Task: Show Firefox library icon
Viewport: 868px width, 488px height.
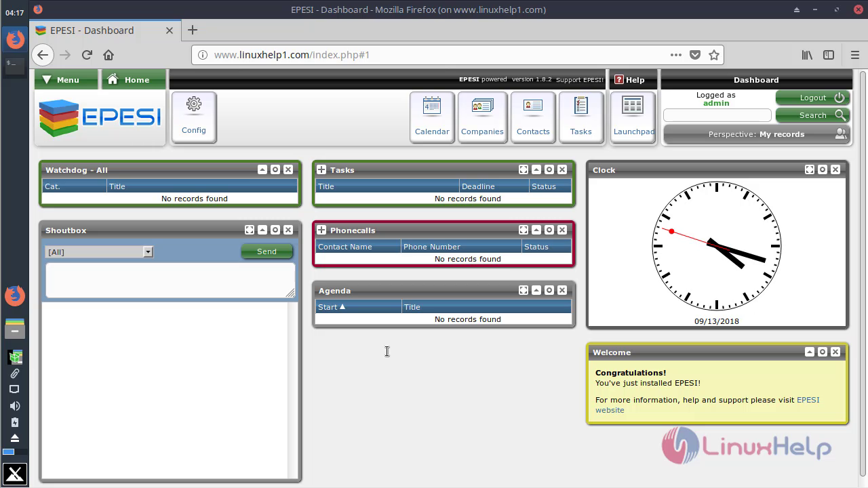Action: [807, 55]
